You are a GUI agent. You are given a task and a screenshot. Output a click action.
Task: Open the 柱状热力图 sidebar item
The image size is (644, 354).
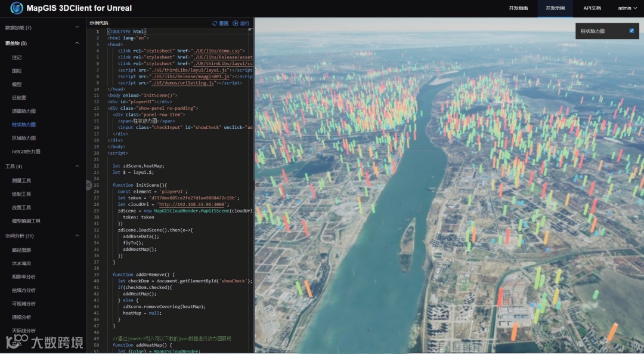pos(24,125)
